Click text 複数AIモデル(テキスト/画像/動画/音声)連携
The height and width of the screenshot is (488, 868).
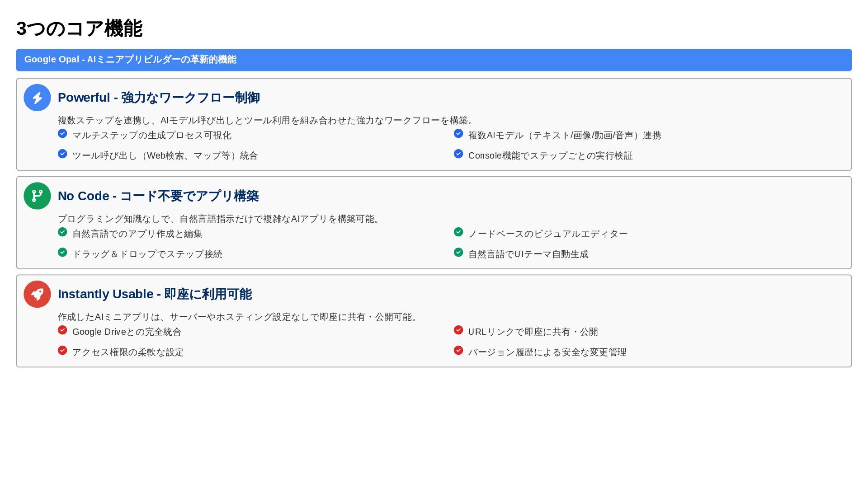tap(564, 136)
